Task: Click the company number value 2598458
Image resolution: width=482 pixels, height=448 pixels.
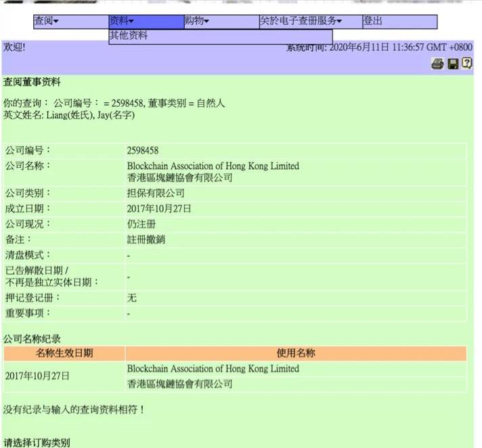Action: pos(143,150)
